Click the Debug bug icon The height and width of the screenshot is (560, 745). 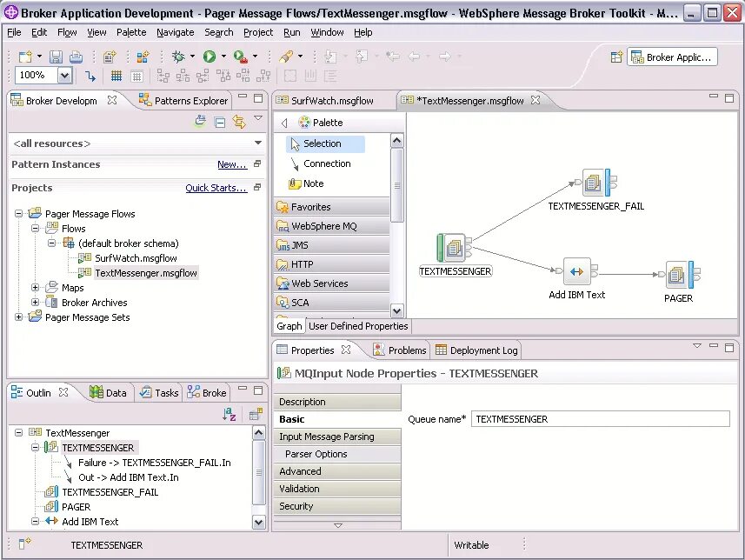(178, 57)
